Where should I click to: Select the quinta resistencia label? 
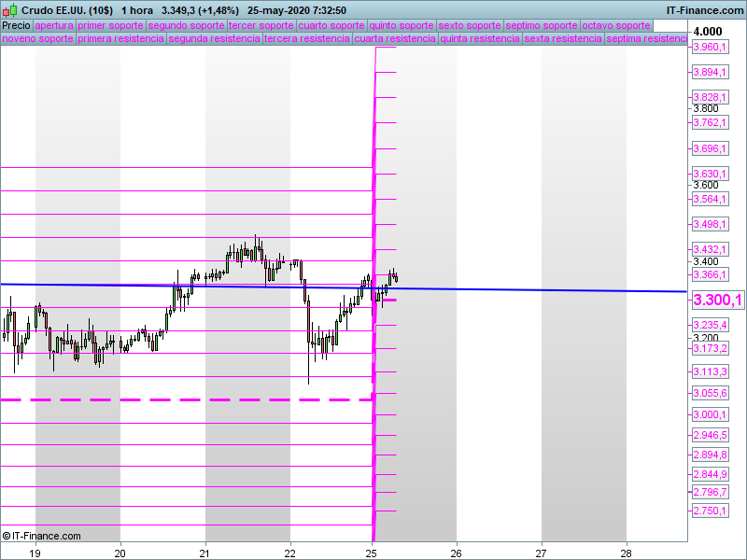(480, 38)
